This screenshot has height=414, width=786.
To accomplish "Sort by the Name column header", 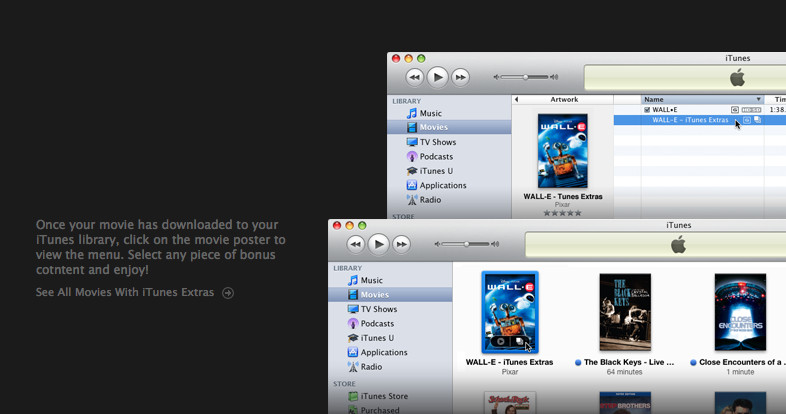I will [x=702, y=99].
